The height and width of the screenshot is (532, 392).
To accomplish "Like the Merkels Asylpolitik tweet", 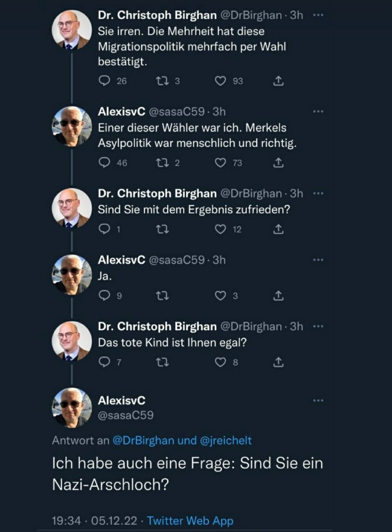I will click(220, 163).
